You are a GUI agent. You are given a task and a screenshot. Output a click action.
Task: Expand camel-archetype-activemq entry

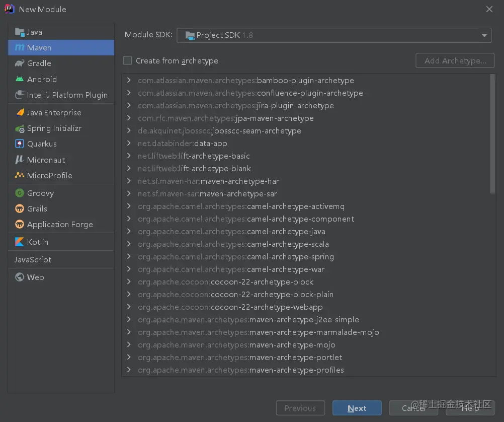[x=129, y=206]
